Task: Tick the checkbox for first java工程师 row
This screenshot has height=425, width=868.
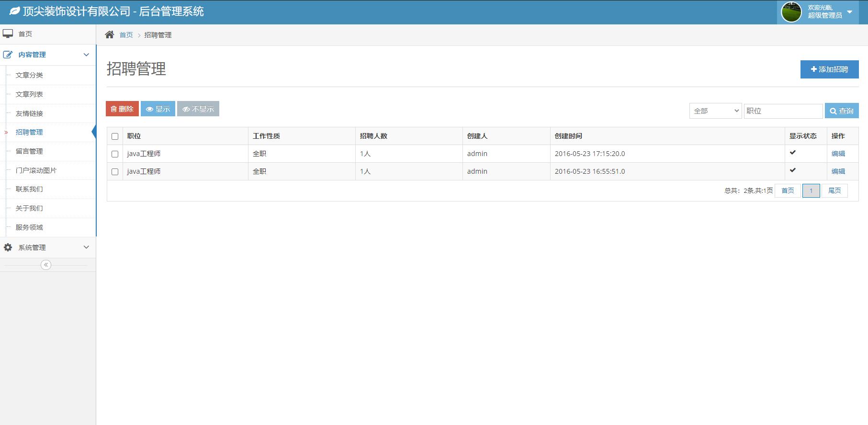Action: [x=115, y=154]
